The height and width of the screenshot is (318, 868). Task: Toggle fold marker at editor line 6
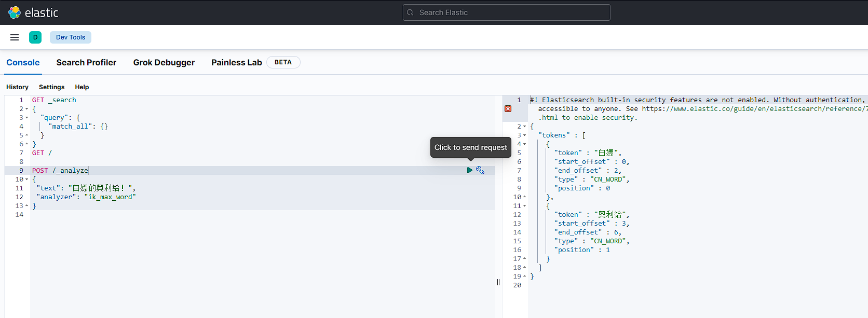point(27,144)
